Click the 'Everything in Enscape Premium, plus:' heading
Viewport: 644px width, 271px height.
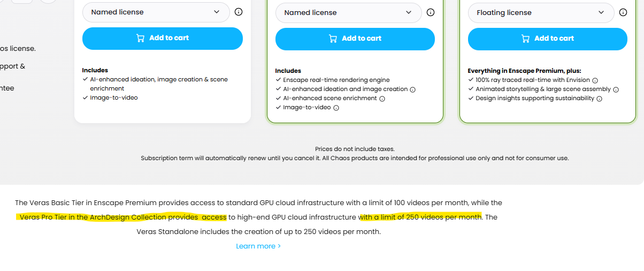click(x=524, y=71)
